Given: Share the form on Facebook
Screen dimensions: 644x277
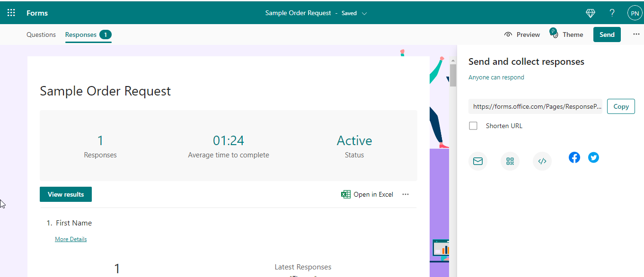Looking at the screenshot, I should pos(574,157).
